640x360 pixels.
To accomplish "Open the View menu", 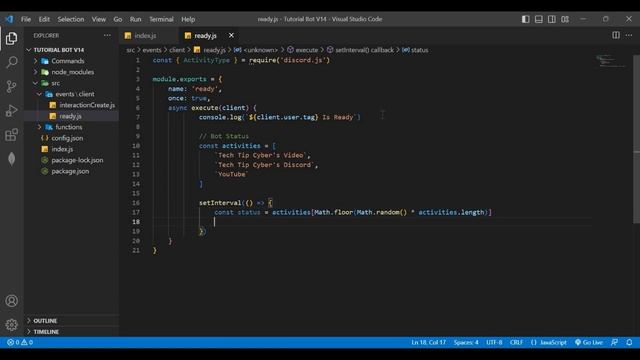I will coord(98,19).
